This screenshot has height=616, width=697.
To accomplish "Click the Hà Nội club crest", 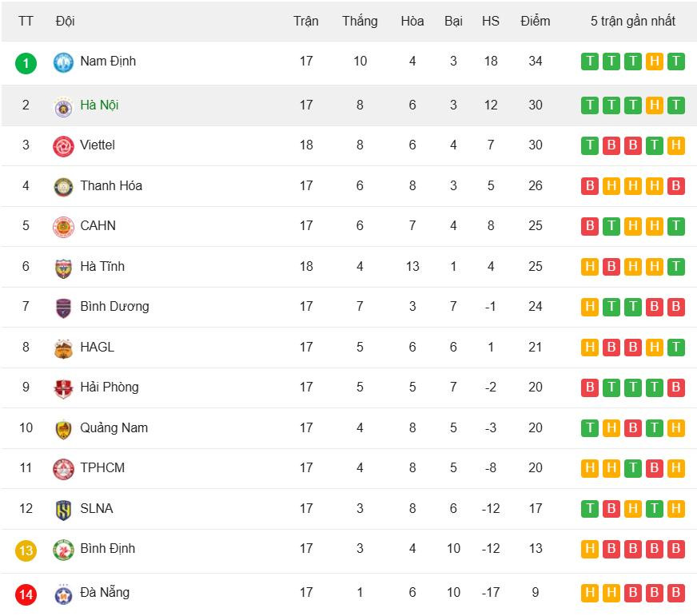I will [x=63, y=105].
